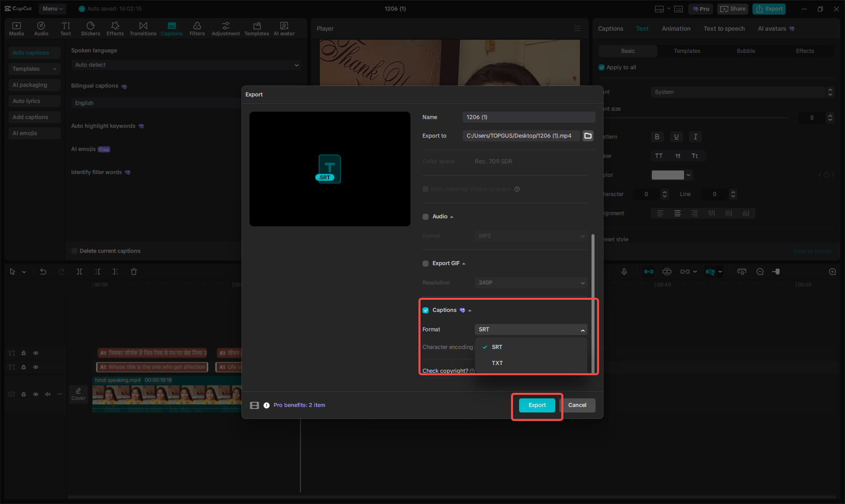Switch to the Captions tab in right panel

[611, 29]
